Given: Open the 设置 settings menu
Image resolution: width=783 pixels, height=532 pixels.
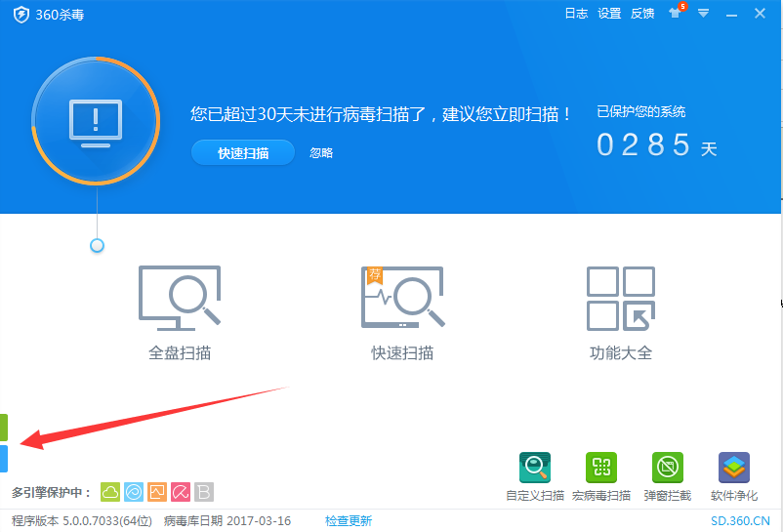Looking at the screenshot, I should tap(609, 14).
